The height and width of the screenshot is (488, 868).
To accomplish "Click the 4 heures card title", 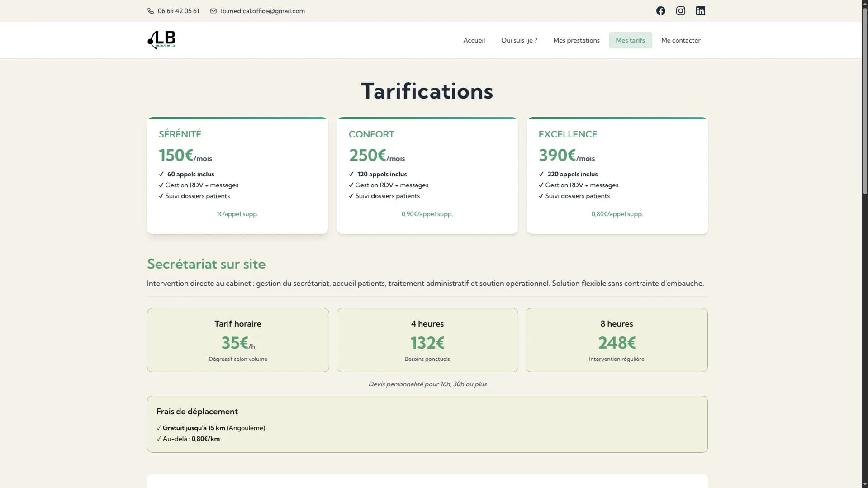I will tap(427, 324).
